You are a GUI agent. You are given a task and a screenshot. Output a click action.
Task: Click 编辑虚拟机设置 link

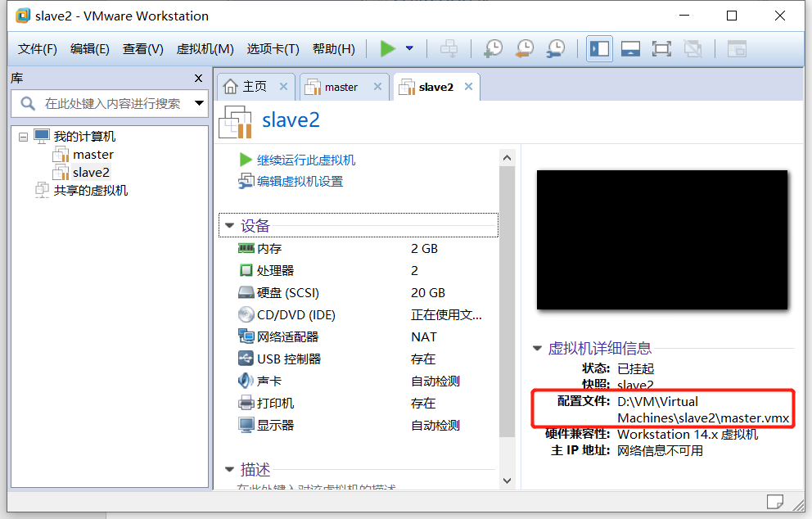click(300, 181)
